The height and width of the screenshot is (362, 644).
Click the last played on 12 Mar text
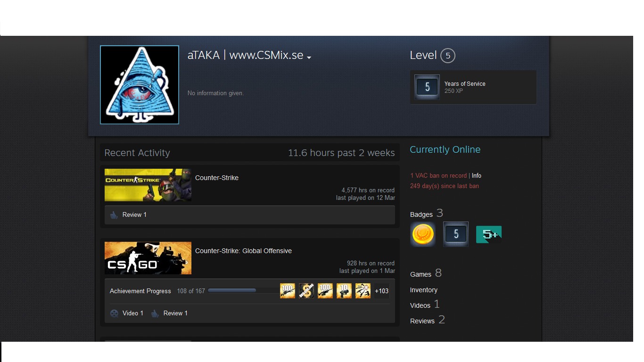[366, 197]
